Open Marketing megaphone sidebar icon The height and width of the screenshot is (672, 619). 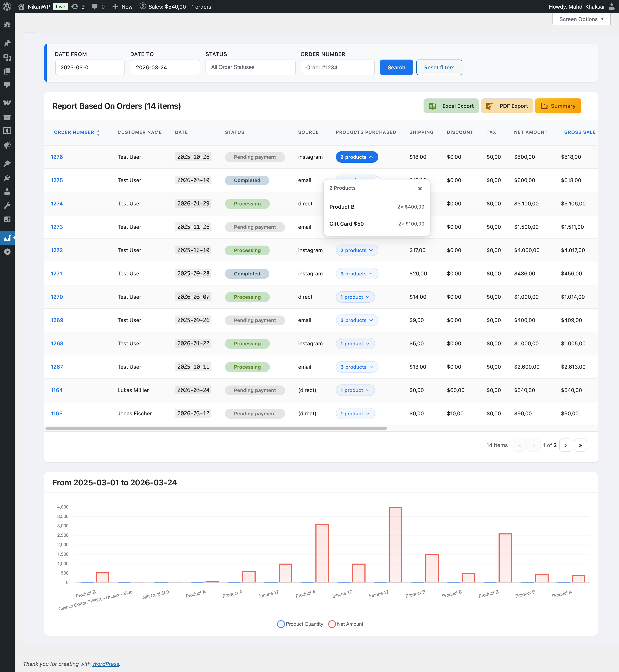[7, 145]
